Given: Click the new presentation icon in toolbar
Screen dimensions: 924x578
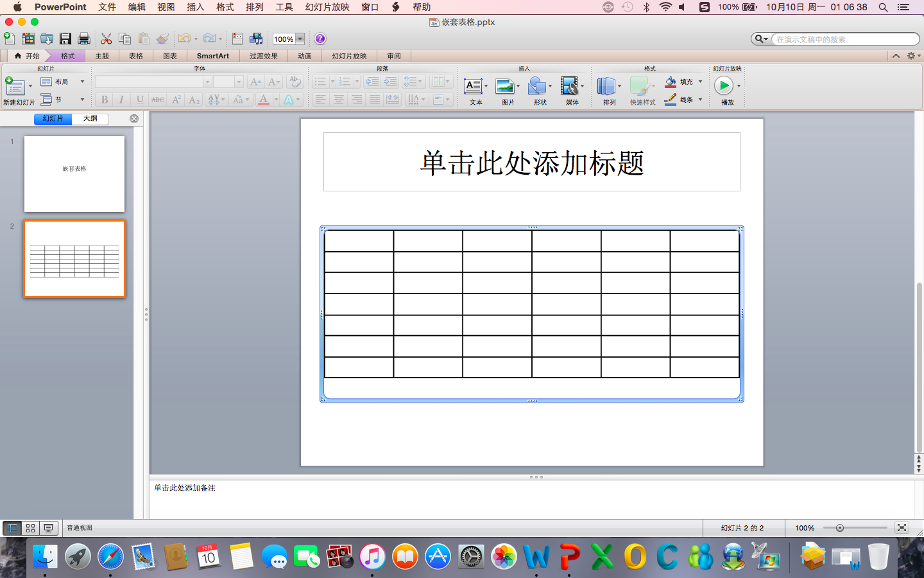Looking at the screenshot, I should 10,39.
